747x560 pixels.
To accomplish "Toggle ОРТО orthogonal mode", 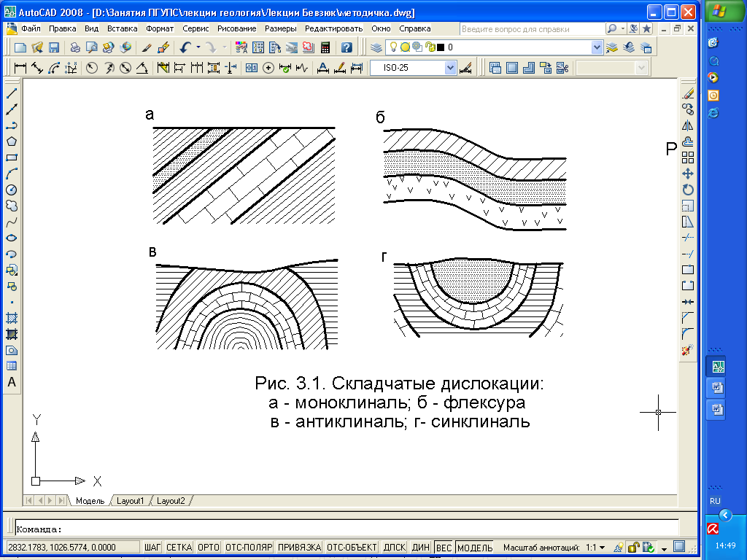I will click(x=208, y=547).
